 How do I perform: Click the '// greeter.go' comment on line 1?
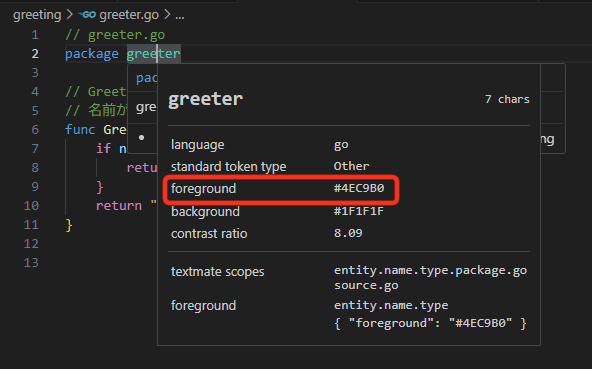tap(115, 35)
